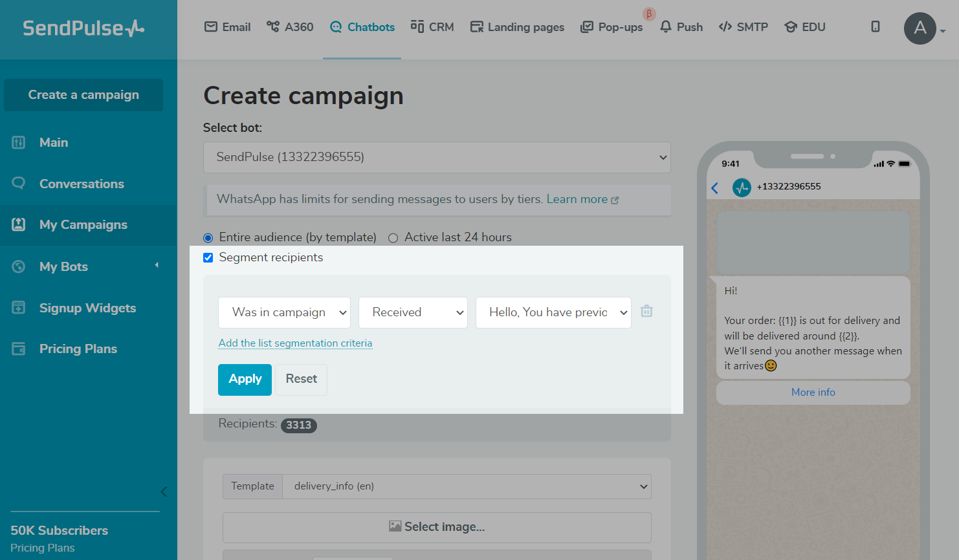Uncheck the Segment recipients checkbox
This screenshot has width=959, height=560.
[x=208, y=258]
